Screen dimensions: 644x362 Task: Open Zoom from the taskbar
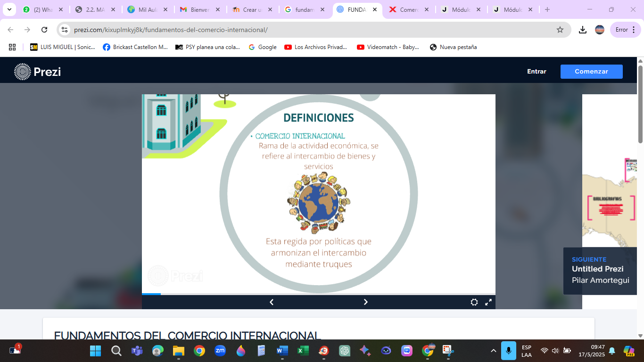(220, 351)
